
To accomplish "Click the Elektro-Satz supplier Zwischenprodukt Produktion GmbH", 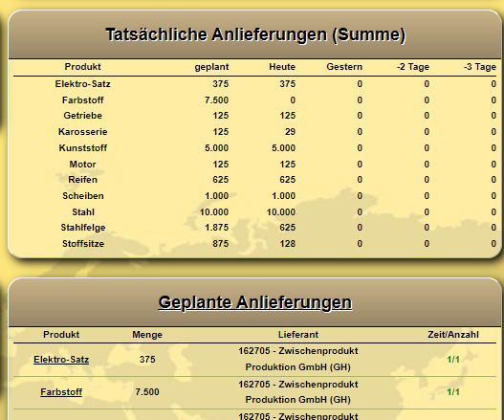I will [298, 359].
